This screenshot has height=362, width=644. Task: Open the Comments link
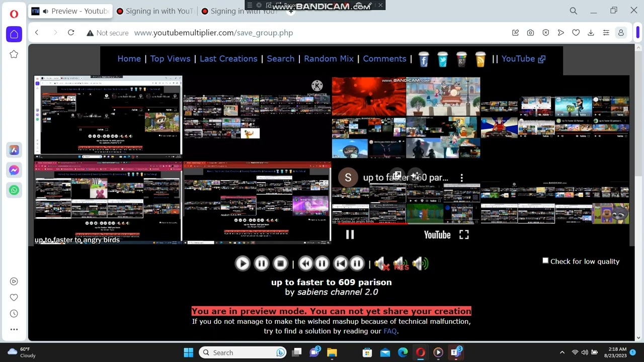click(384, 59)
